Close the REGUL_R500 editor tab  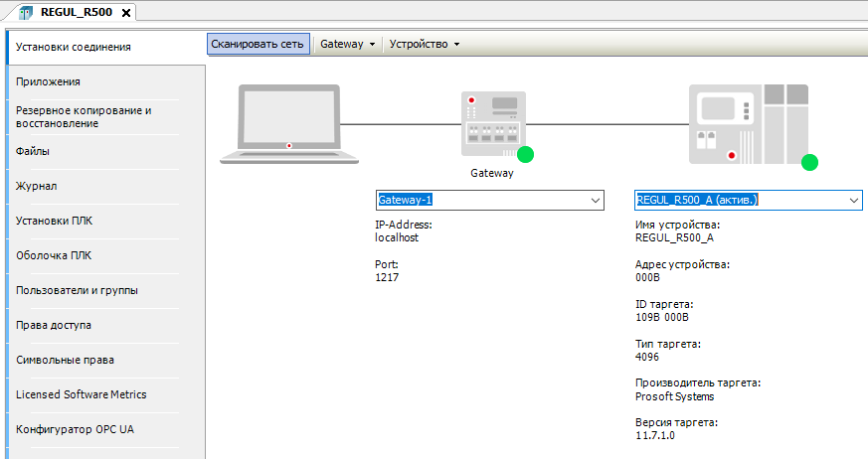[126, 12]
